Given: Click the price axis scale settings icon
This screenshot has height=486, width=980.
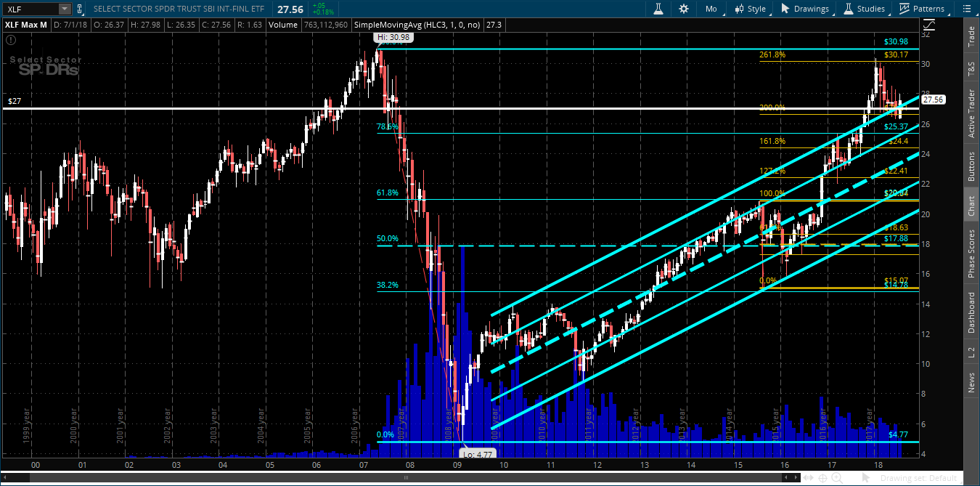Looking at the screenshot, I should click(x=931, y=25).
